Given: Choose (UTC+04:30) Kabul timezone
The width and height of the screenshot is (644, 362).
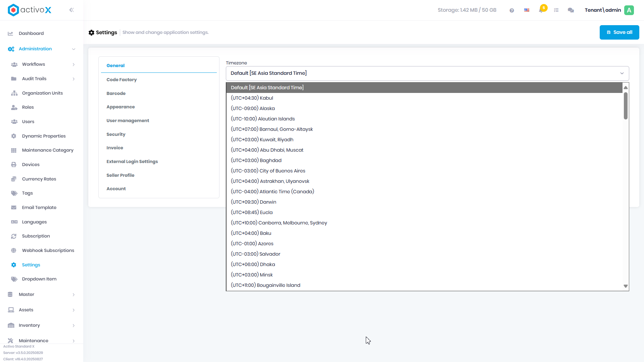Looking at the screenshot, I should (424, 98).
